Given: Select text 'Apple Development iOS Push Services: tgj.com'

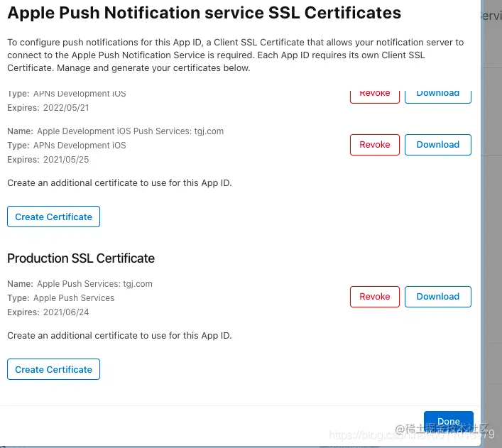Looking at the screenshot, I should click(x=131, y=131).
